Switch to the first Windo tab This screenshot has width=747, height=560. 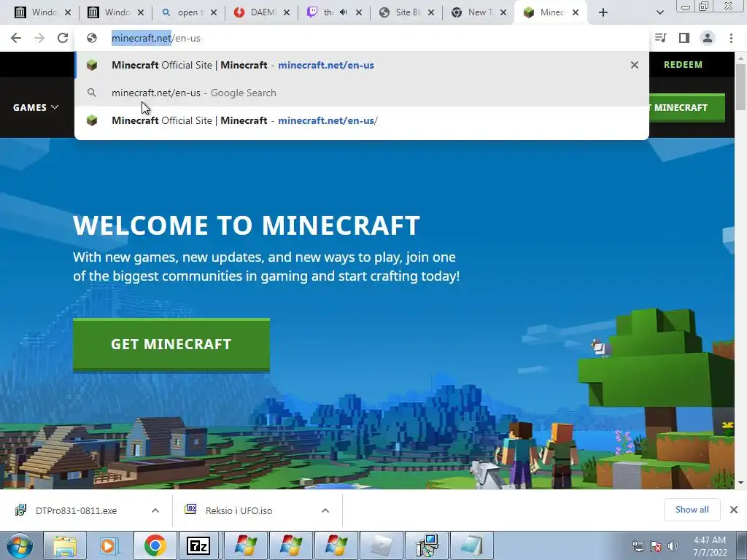click(43, 12)
